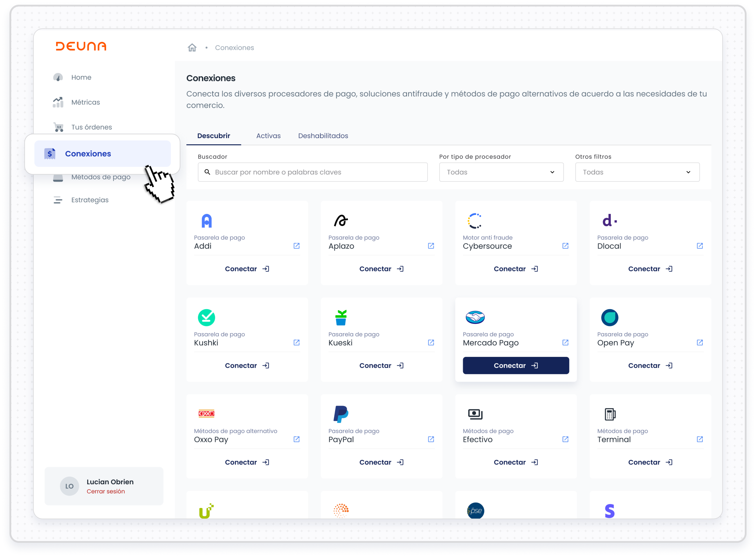Expand Otros filtros dropdown

click(x=637, y=172)
